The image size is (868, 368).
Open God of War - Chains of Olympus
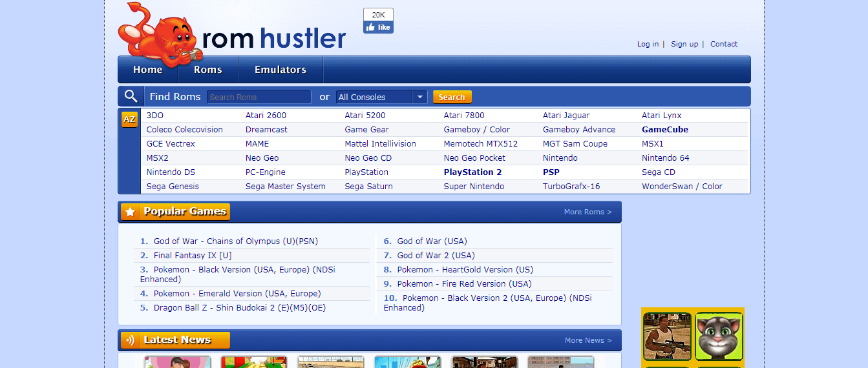[236, 241]
